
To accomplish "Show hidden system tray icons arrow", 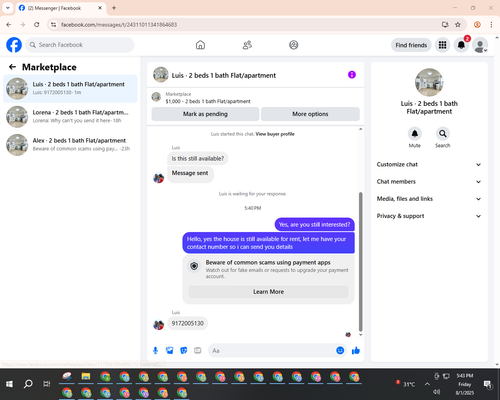I will pyautogui.click(x=427, y=384).
